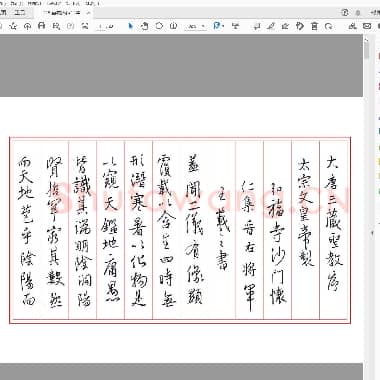Image resolution: width=380 pixels, height=380 pixels.
Task: Click the column starting 而天地
Action: coord(26,230)
